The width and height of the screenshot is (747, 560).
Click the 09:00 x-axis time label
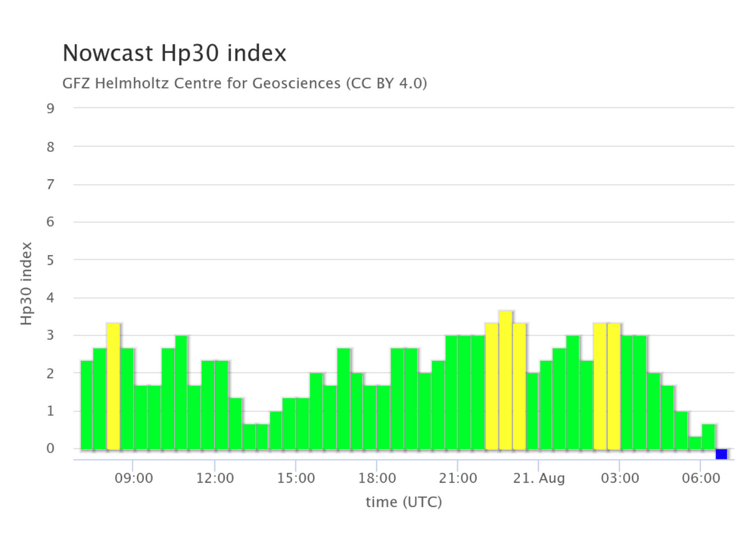click(x=133, y=478)
